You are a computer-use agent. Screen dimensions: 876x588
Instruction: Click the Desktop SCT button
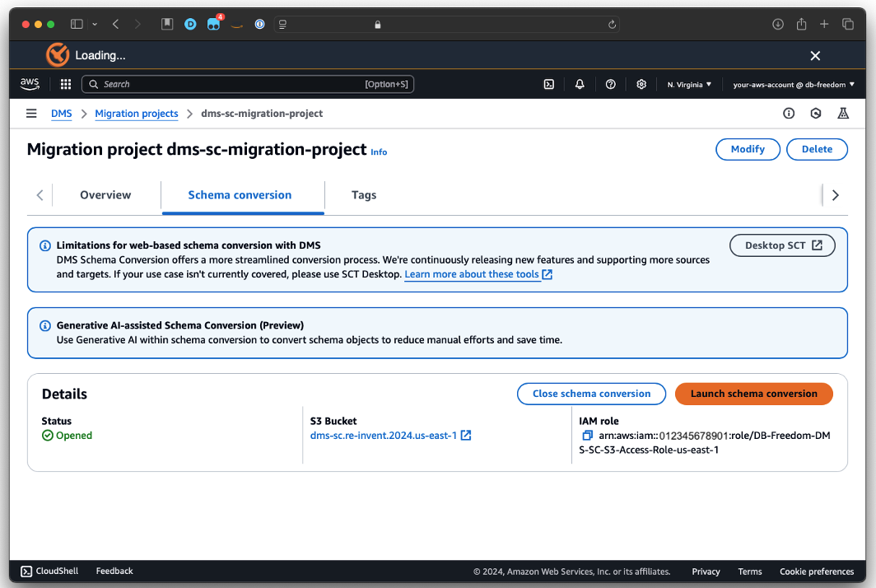tap(782, 245)
